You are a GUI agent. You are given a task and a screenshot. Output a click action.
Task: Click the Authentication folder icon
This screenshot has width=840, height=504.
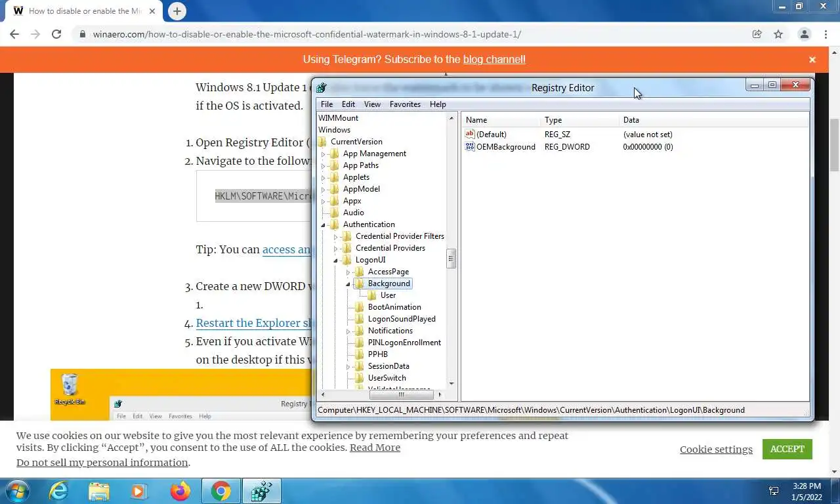pyautogui.click(x=335, y=224)
